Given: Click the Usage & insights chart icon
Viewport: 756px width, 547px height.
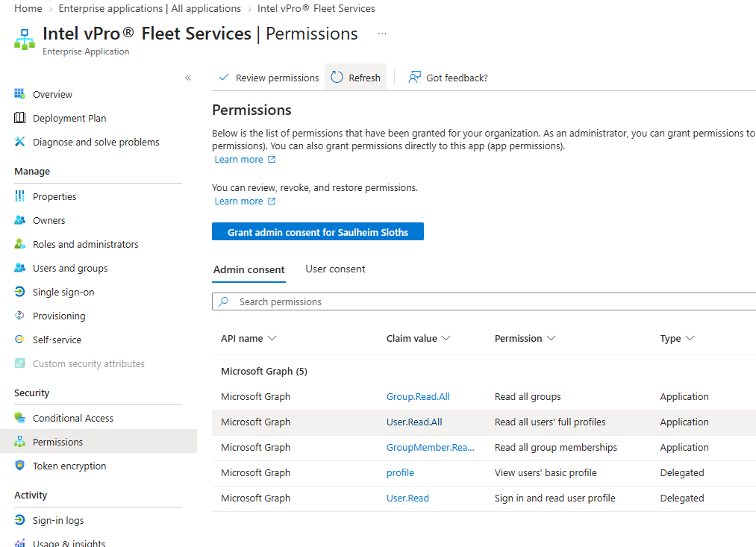Looking at the screenshot, I should tap(19, 543).
